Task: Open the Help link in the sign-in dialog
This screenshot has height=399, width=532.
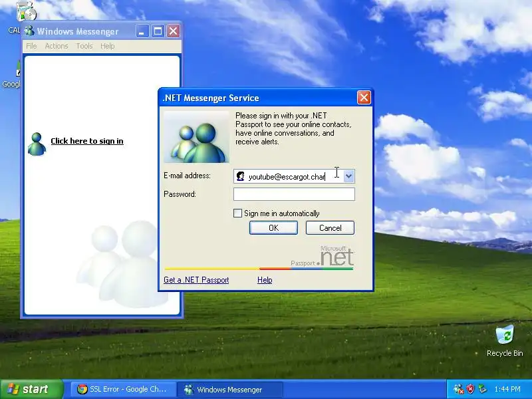Action: [x=265, y=280]
